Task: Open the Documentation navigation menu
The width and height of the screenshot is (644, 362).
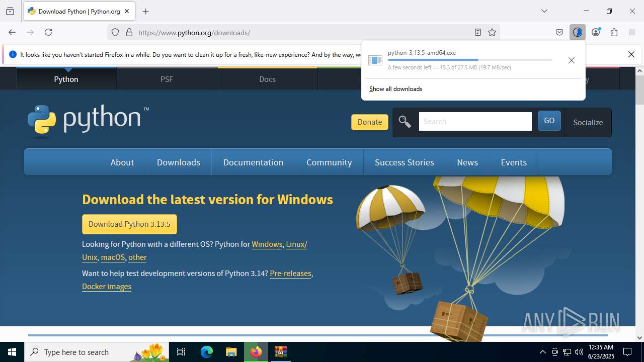Action: point(253,162)
